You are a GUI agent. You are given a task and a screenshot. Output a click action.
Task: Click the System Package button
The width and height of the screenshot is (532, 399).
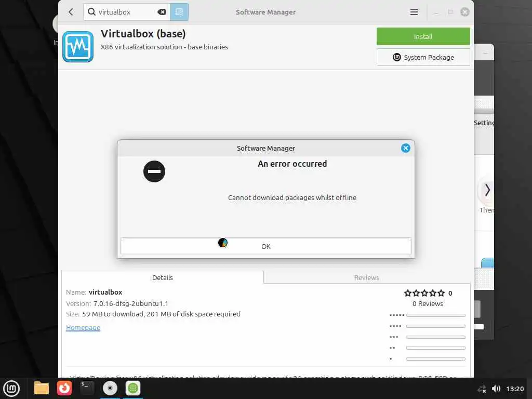423,57
